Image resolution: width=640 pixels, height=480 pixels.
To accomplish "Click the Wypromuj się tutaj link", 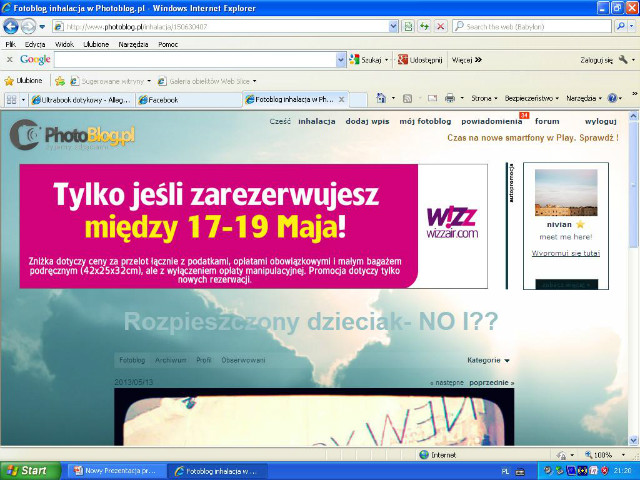I will (566, 253).
